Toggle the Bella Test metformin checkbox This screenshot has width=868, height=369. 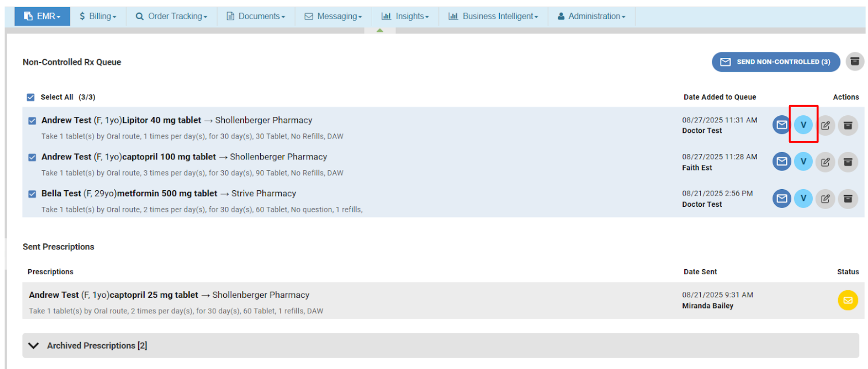32,194
